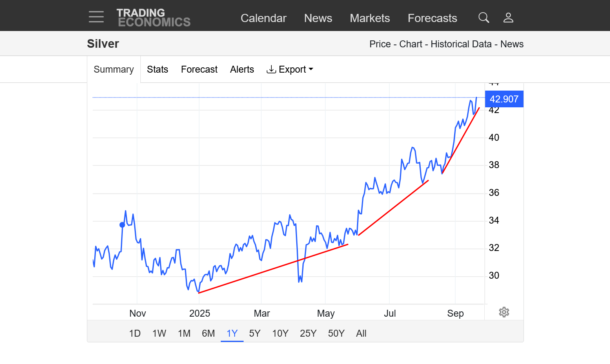Click the Trading Economics logo
This screenshot has height=364, width=610.
coord(153,18)
